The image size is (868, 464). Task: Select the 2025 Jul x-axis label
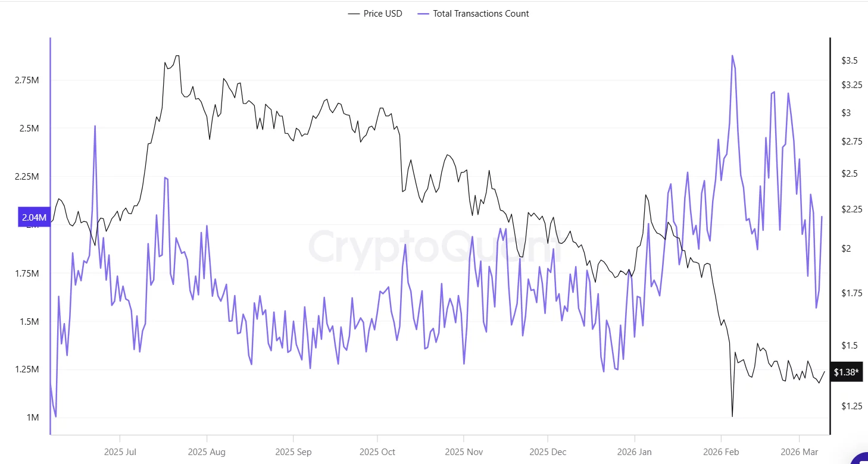click(120, 451)
